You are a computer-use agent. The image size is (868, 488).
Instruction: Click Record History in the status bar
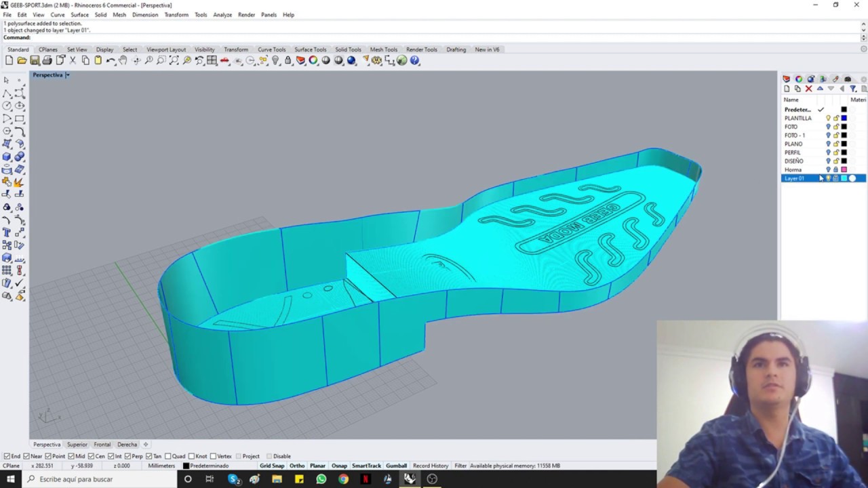pyautogui.click(x=431, y=466)
